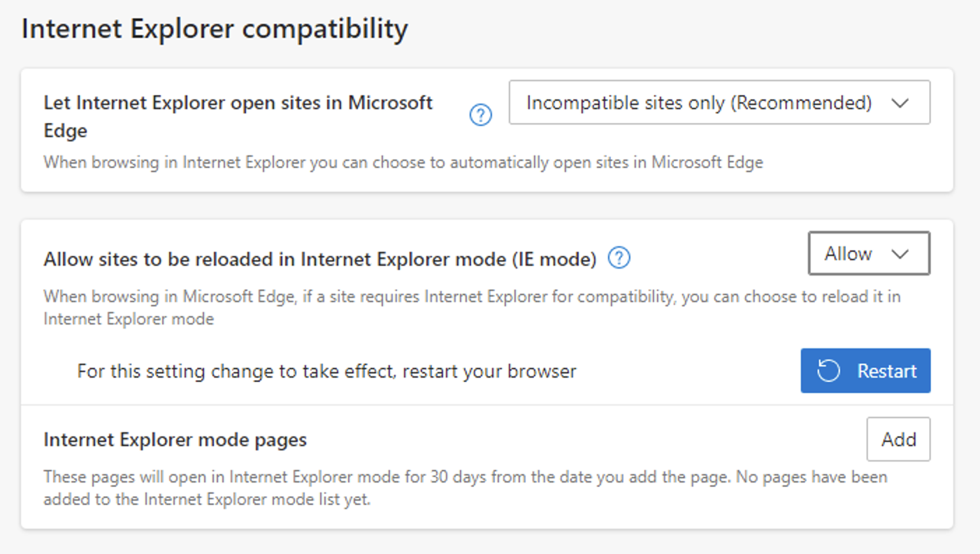Click the help icon beside the Edge site-opening setting

click(480, 115)
